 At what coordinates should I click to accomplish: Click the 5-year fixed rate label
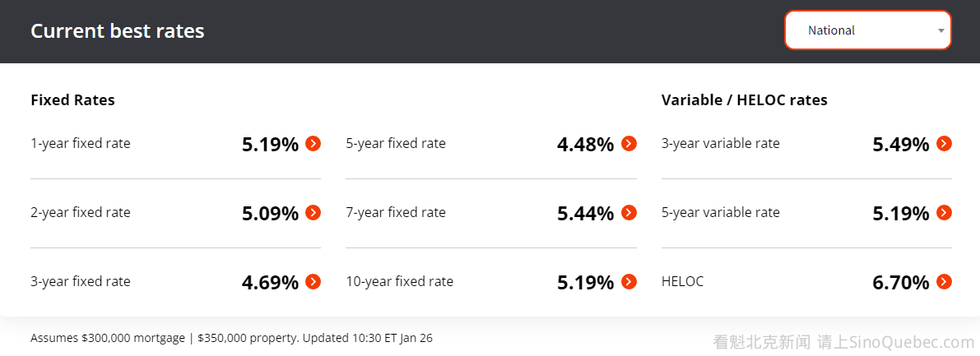[x=396, y=144]
